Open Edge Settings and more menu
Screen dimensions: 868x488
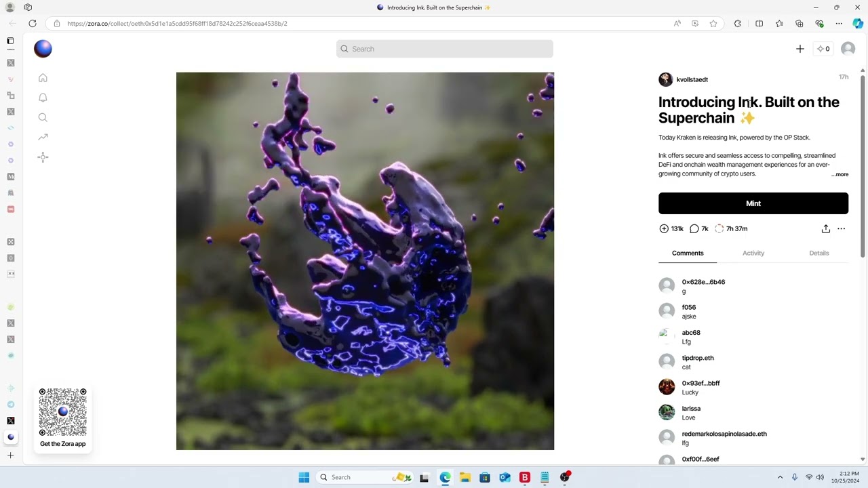click(x=839, y=23)
